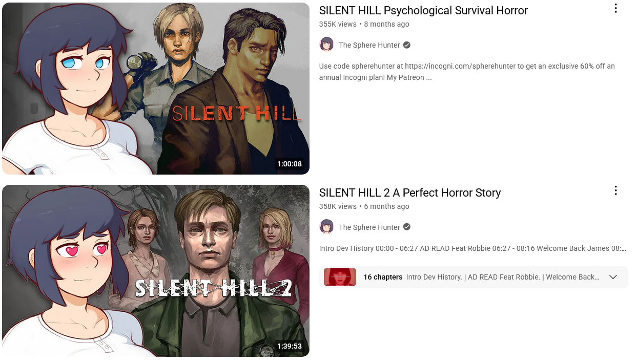This screenshot has height=364, width=638.
Task: Click the SILENT HILL 2 A Perfect Horror Story title
Action: (x=410, y=192)
